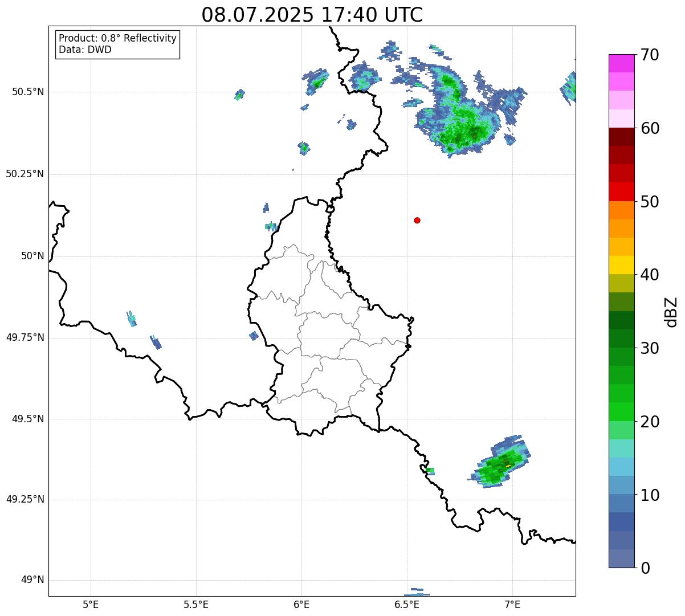Viewport: 685px width, 616px height.
Task: Click the magenta top colorbar swatch
Action: pos(622,63)
